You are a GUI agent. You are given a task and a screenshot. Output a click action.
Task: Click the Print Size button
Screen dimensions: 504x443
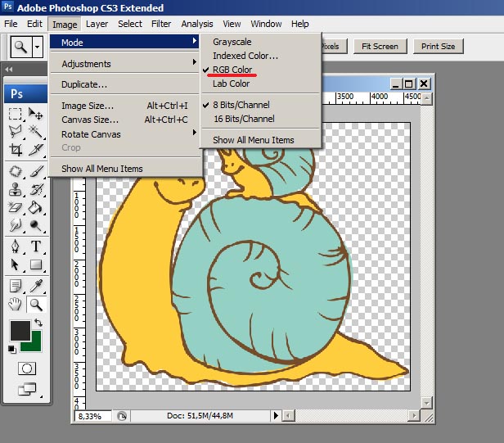[438, 47]
